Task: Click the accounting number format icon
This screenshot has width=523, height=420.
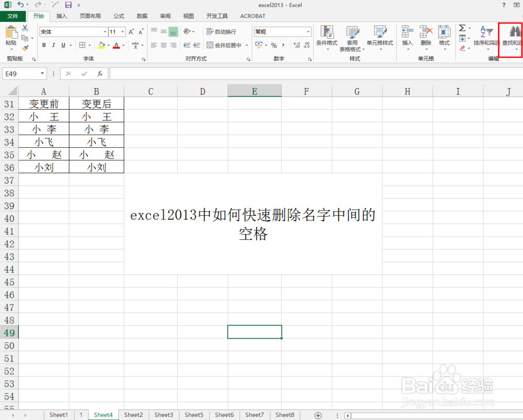Action: (259, 45)
